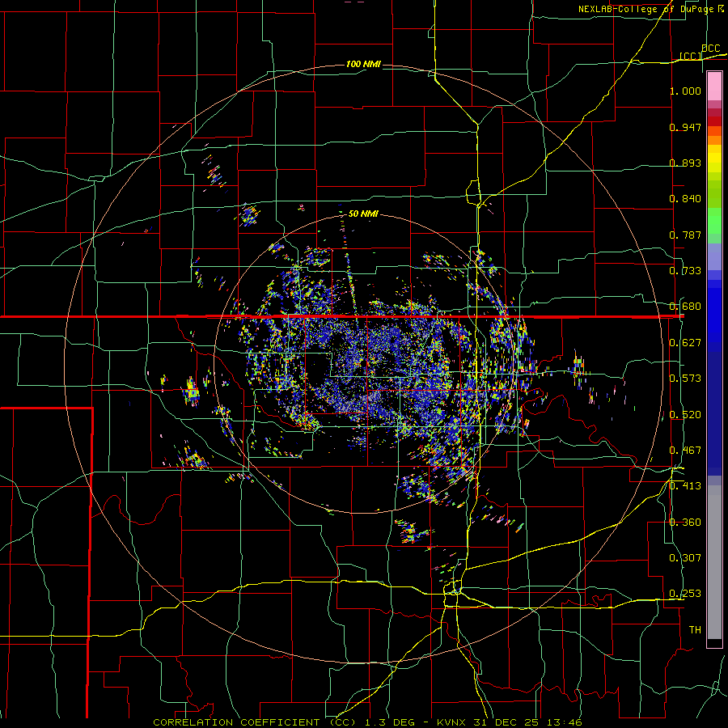Click the 0.253 scale label
728x728 pixels.
click(685, 594)
